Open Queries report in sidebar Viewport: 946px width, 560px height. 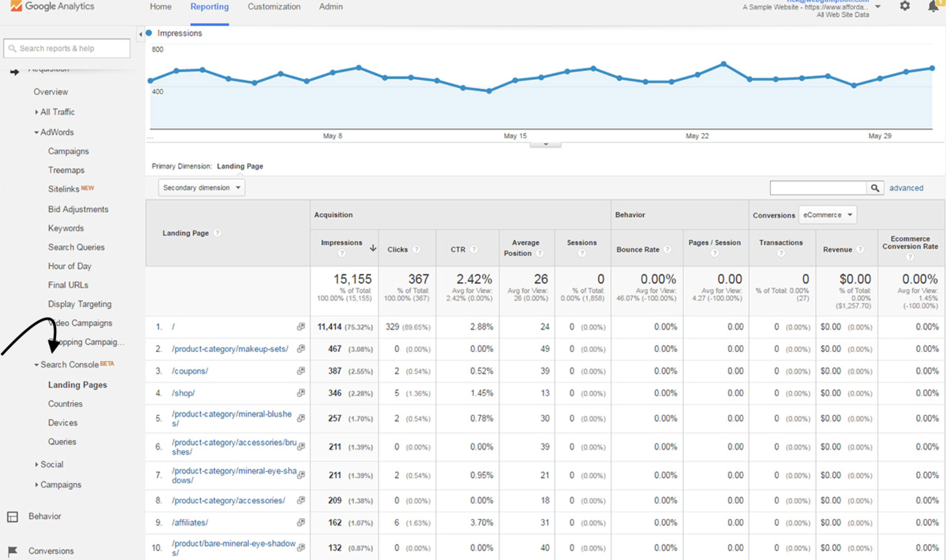click(x=62, y=442)
